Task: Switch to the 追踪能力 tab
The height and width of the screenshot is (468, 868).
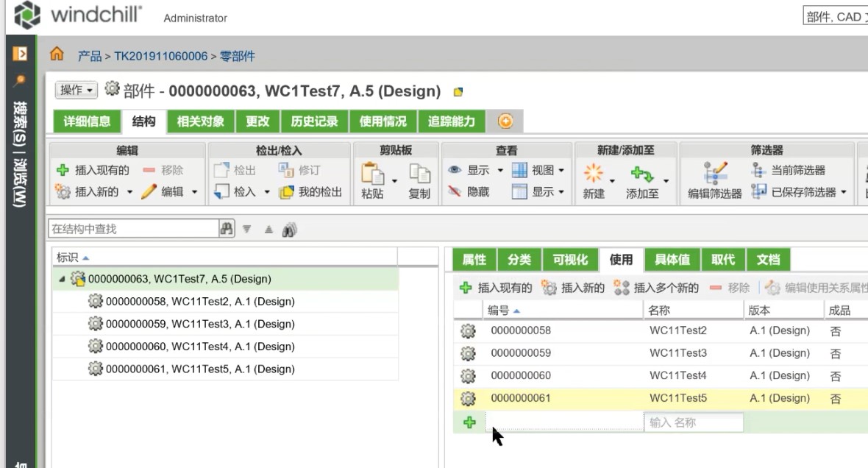Action: [452, 121]
